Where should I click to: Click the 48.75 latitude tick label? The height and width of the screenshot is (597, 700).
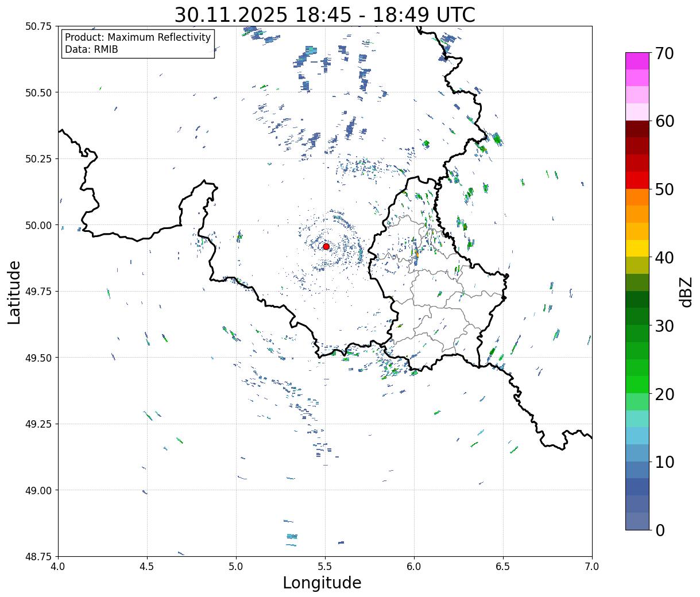click(38, 556)
